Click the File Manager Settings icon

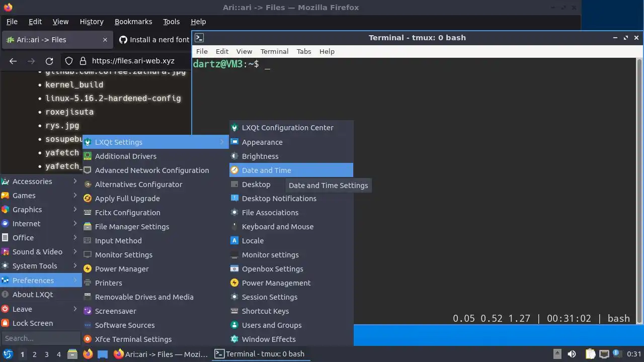click(x=88, y=227)
